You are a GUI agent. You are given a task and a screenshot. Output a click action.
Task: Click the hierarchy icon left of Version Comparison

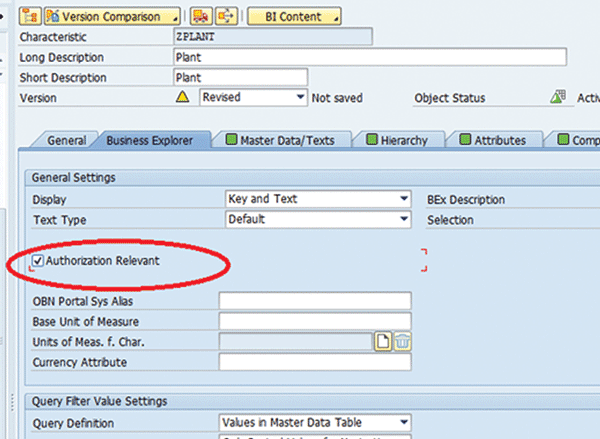[x=30, y=16]
